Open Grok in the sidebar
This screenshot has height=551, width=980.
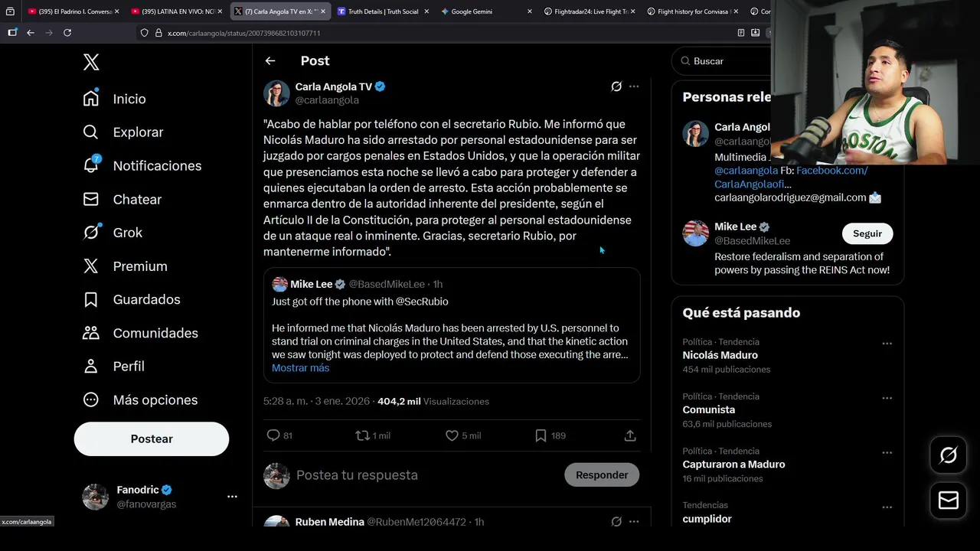113,233
